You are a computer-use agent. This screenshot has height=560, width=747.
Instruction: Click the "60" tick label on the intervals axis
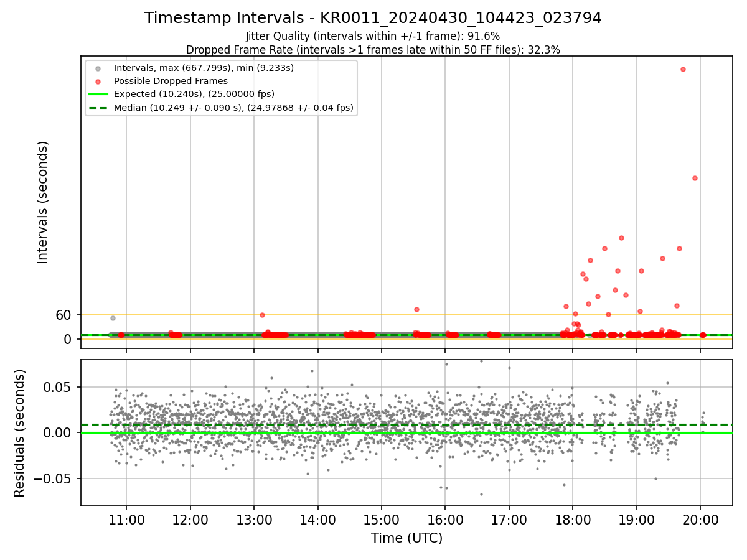tap(65, 315)
